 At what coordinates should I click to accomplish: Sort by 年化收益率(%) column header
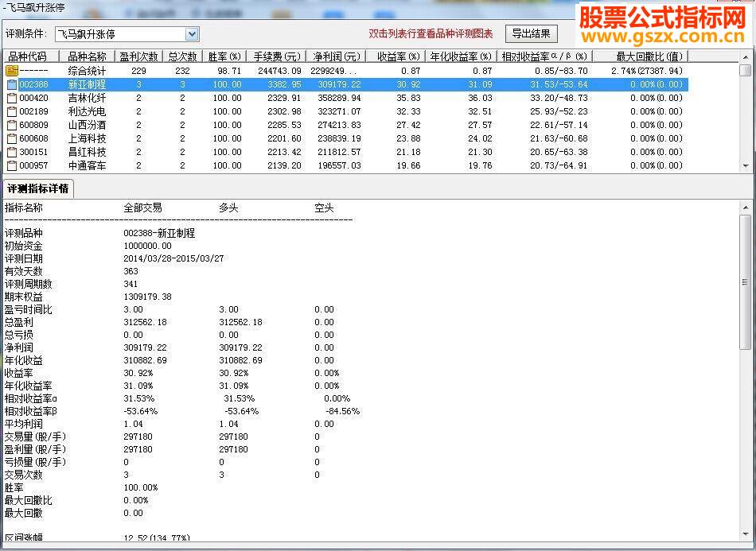(461, 56)
